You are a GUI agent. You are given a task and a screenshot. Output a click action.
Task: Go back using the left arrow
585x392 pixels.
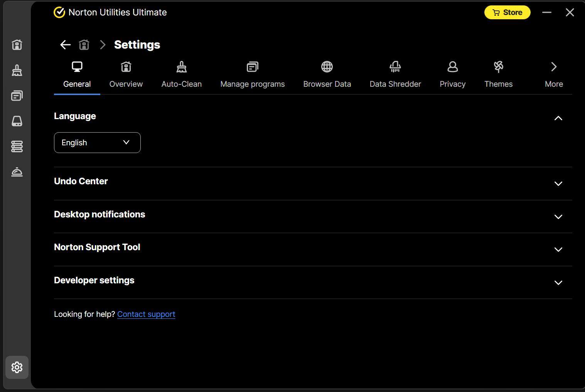(65, 45)
